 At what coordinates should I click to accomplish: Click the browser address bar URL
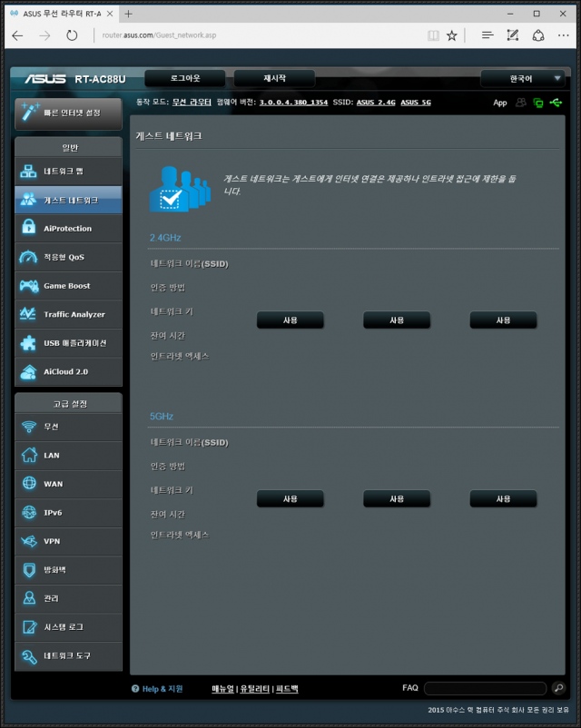tap(159, 35)
